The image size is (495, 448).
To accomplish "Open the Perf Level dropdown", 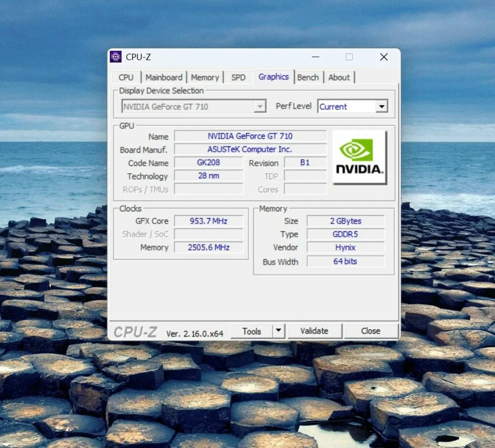I will click(382, 106).
